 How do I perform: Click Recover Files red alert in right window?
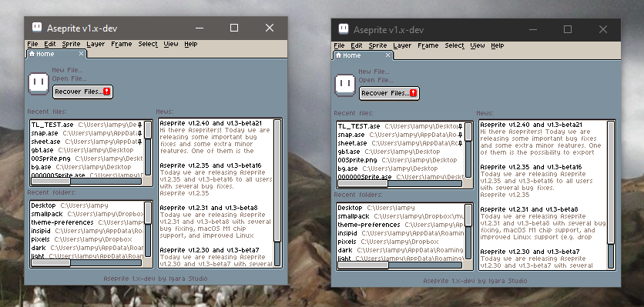tap(413, 93)
